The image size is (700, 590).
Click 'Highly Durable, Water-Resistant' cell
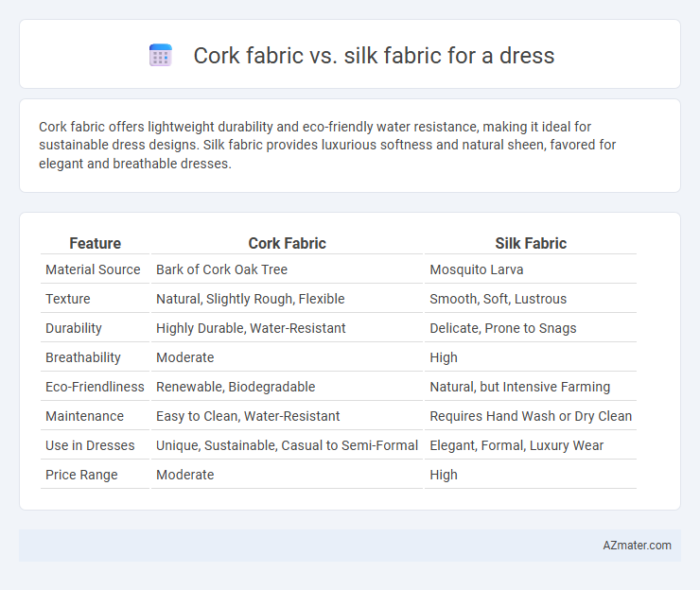click(251, 328)
